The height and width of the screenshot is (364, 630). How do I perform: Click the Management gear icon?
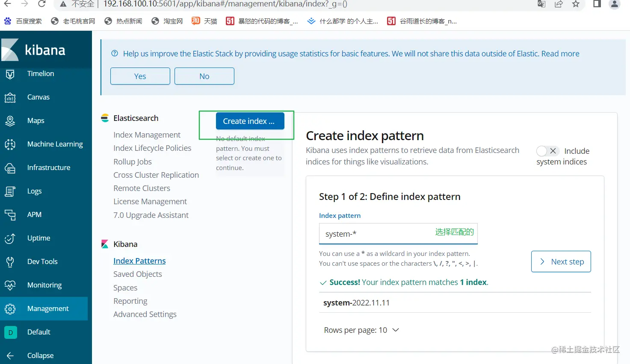tap(10, 309)
